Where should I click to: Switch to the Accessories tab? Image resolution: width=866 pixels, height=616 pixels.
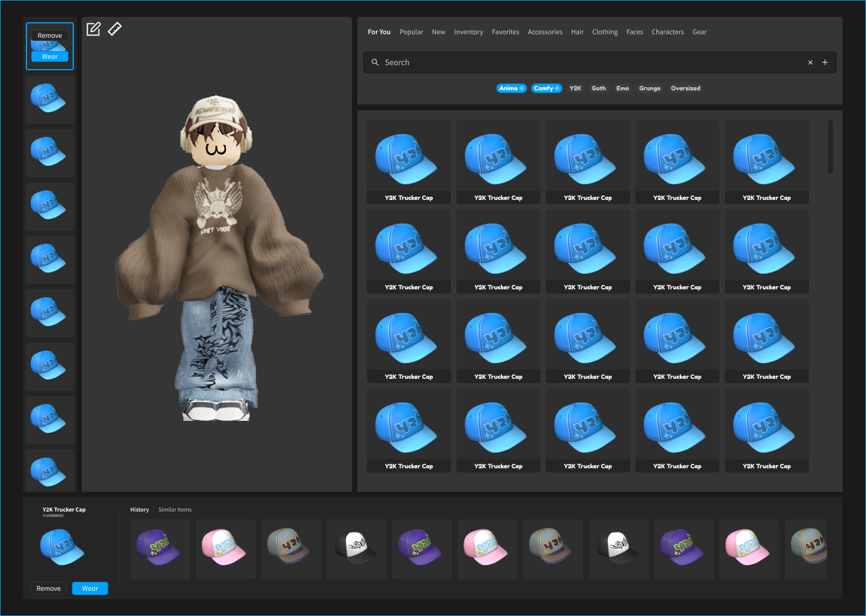(x=545, y=32)
